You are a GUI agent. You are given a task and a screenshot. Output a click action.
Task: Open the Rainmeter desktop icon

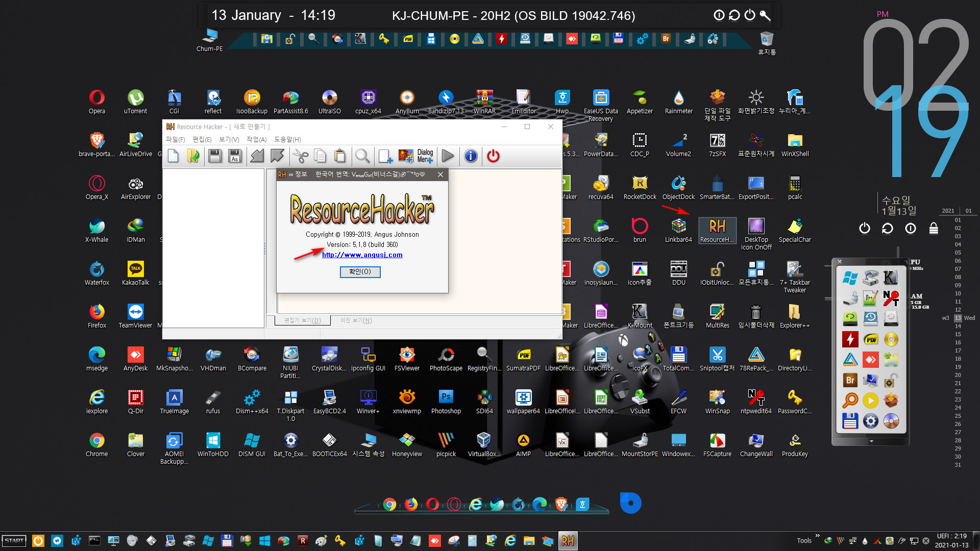(679, 102)
